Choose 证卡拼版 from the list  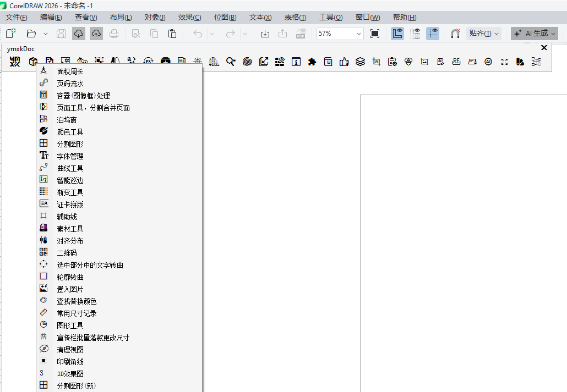119,205
